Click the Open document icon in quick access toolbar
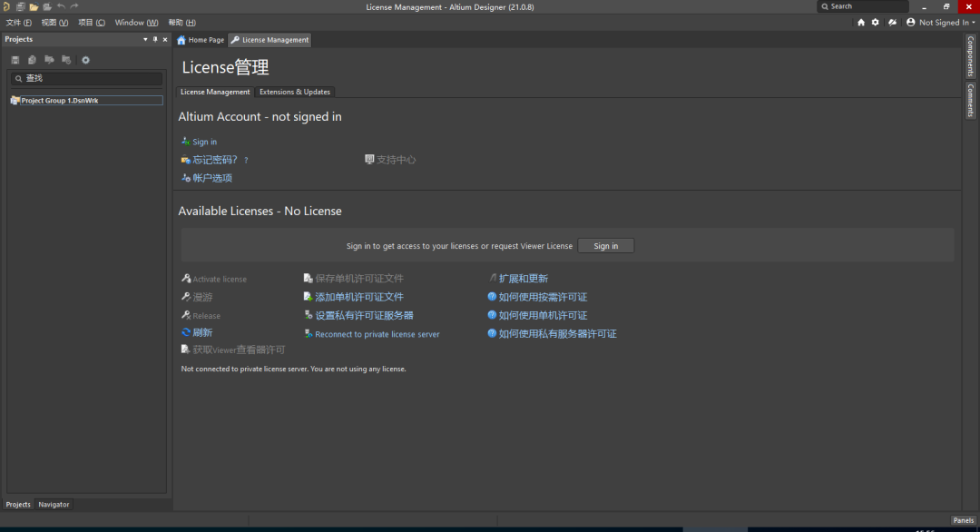The image size is (980, 532). [34, 6]
